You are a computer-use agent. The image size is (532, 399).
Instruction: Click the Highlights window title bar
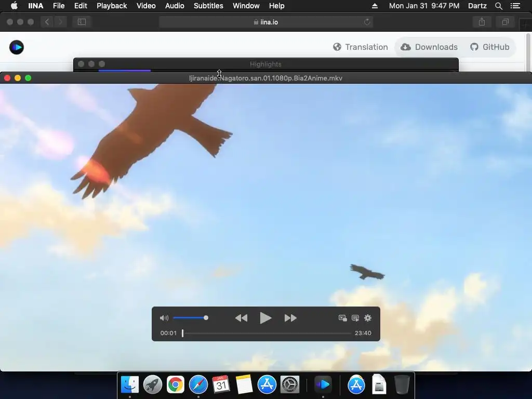(265, 64)
